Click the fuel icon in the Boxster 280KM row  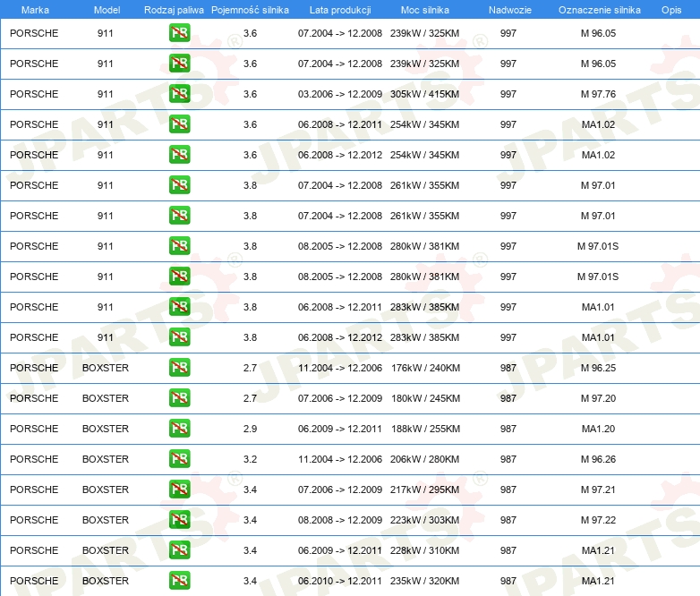(179, 459)
